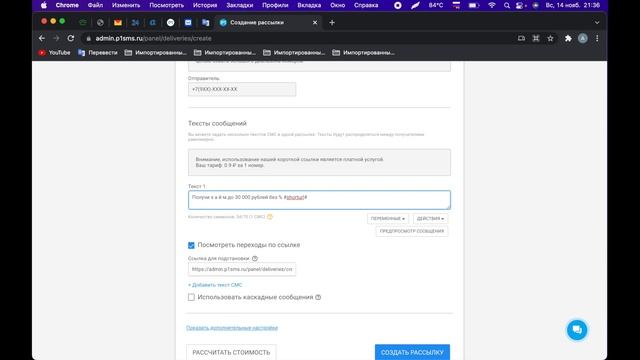
Task: Click inside the Текст 1 message textarea
Action: 319,200
